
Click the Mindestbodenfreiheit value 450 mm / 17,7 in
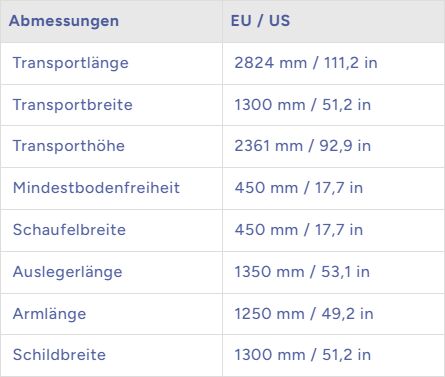click(299, 188)
